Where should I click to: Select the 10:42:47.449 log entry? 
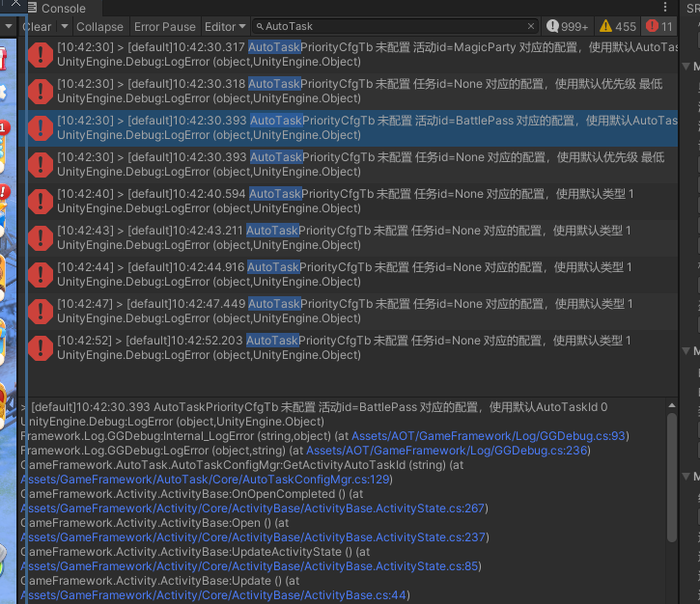[349, 311]
